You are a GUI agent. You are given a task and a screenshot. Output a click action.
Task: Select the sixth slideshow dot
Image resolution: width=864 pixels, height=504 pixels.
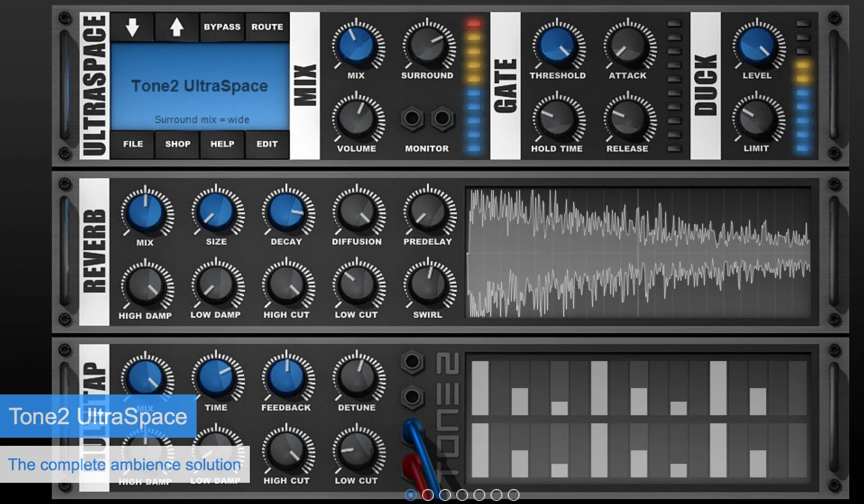496,495
